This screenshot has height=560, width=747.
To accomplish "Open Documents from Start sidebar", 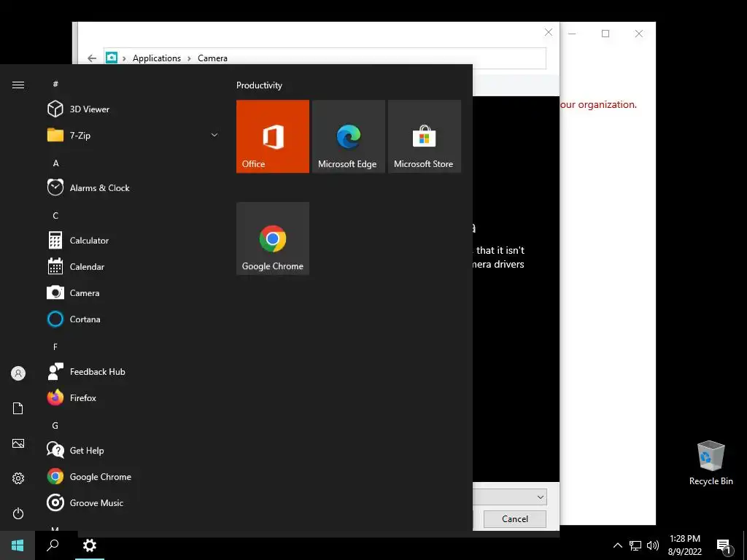I will (18, 408).
